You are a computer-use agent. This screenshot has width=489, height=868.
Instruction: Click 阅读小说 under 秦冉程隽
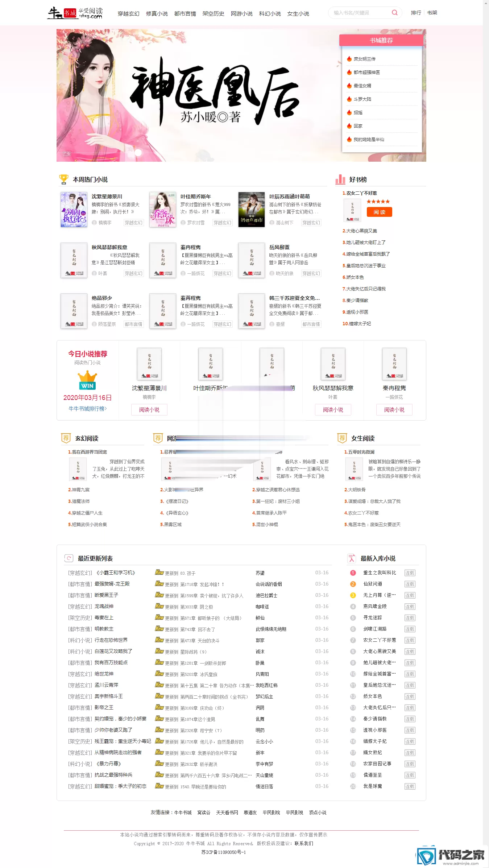tap(394, 410)
